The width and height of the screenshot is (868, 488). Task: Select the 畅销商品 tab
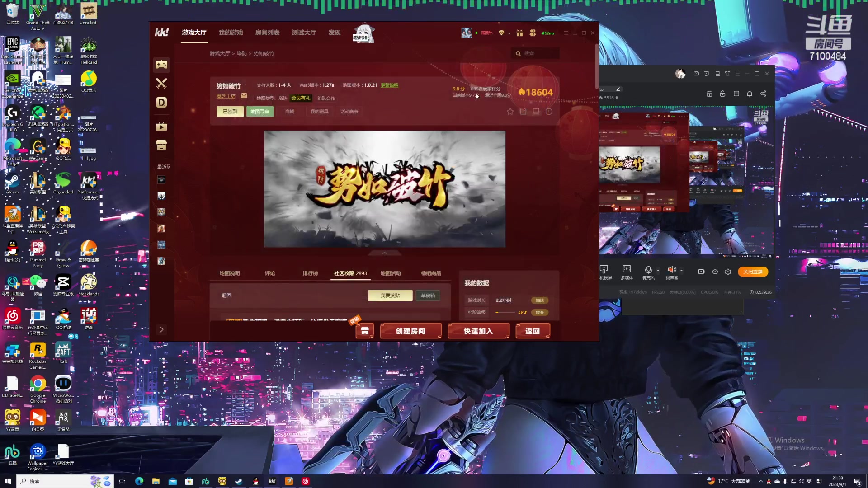pos(431,273)
